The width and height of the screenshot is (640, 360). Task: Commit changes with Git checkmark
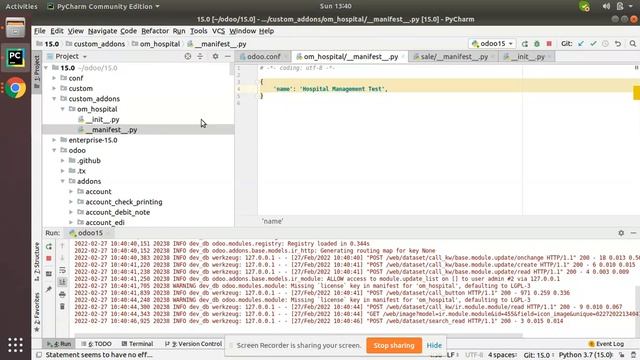[593, 44]
